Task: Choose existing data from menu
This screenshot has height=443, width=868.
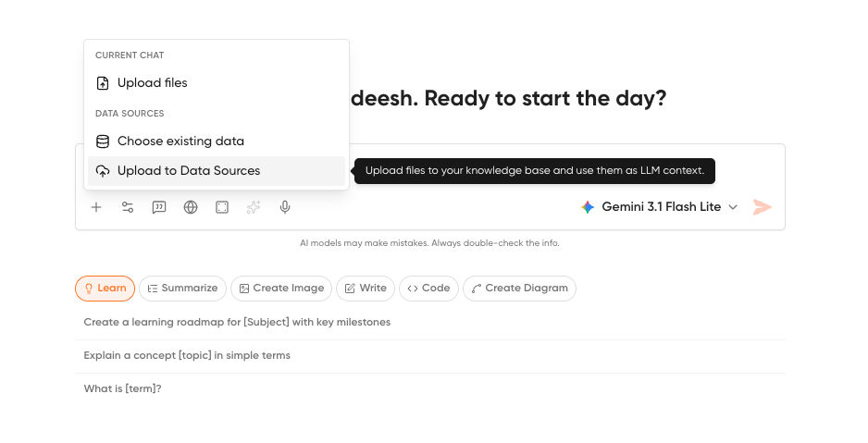Action: click(217, 141)
